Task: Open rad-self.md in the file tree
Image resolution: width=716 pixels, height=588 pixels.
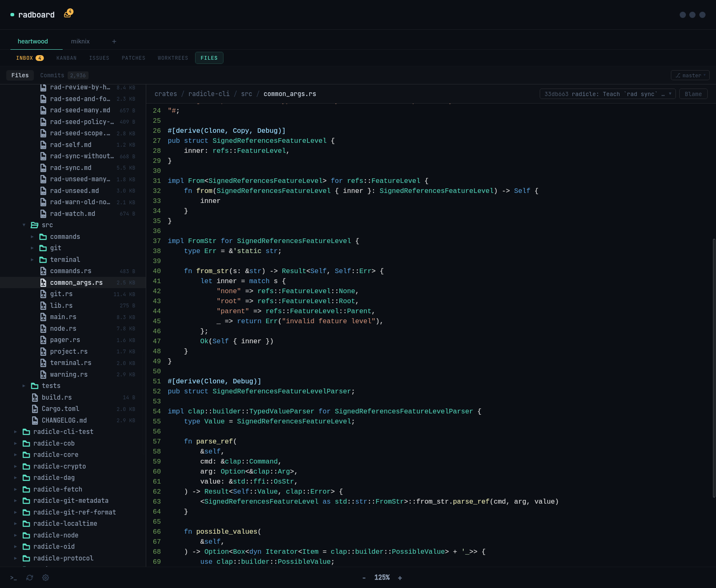Action: (73, 145)
